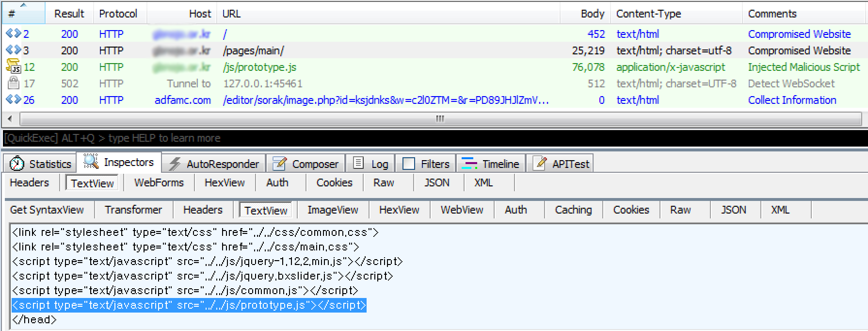Viewport: 868px width, 331px height.
Task: Switch to the AutoResponder tab
Action: [214, 164]
